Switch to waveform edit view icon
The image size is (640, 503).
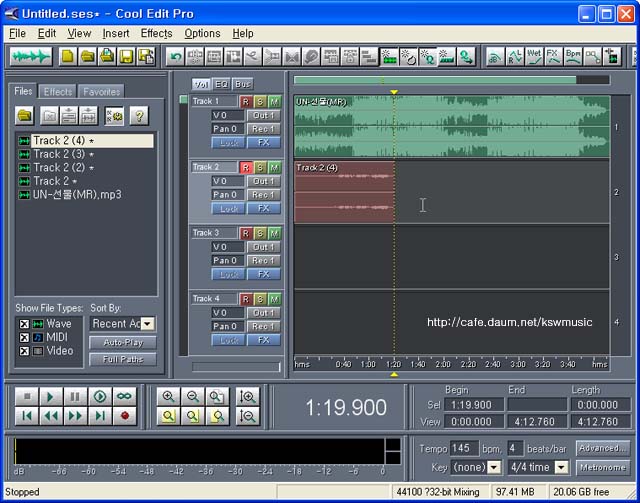coord(31,57)
